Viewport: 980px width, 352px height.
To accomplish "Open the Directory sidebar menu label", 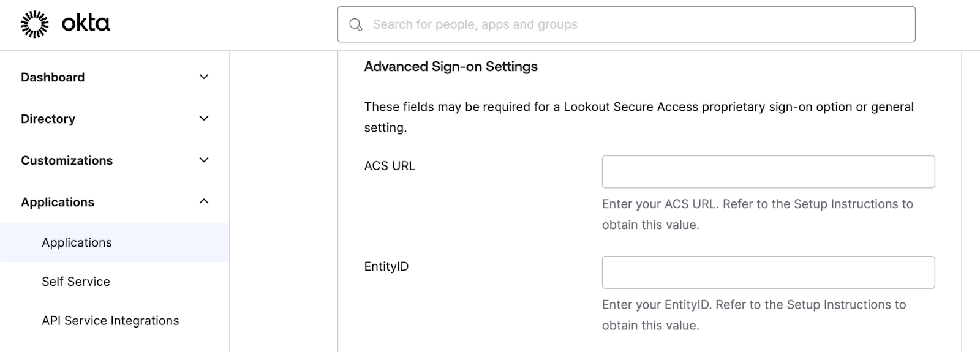I will pyautogui.click(x=48, y=119).
